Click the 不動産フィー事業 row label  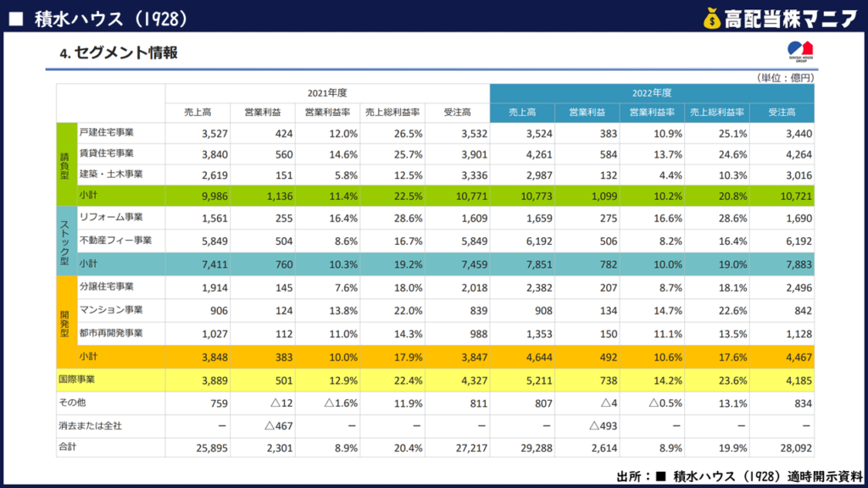pos(115,241)
